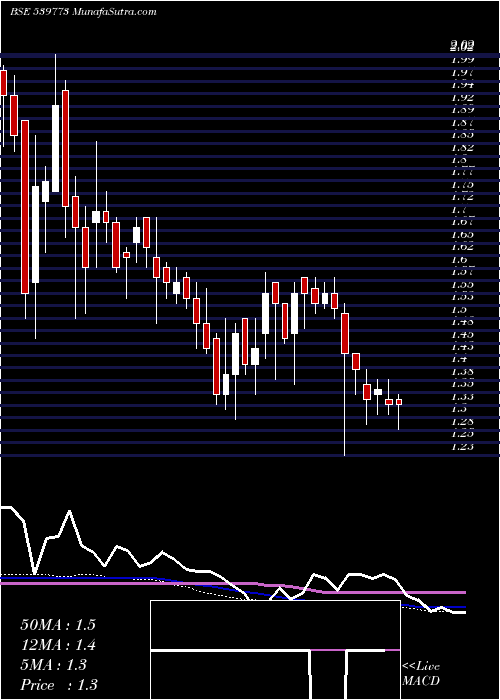Click the 1.75 price axis label
Image resolution: width=500 pixels, height=700 pixels.
click(462, 184)
